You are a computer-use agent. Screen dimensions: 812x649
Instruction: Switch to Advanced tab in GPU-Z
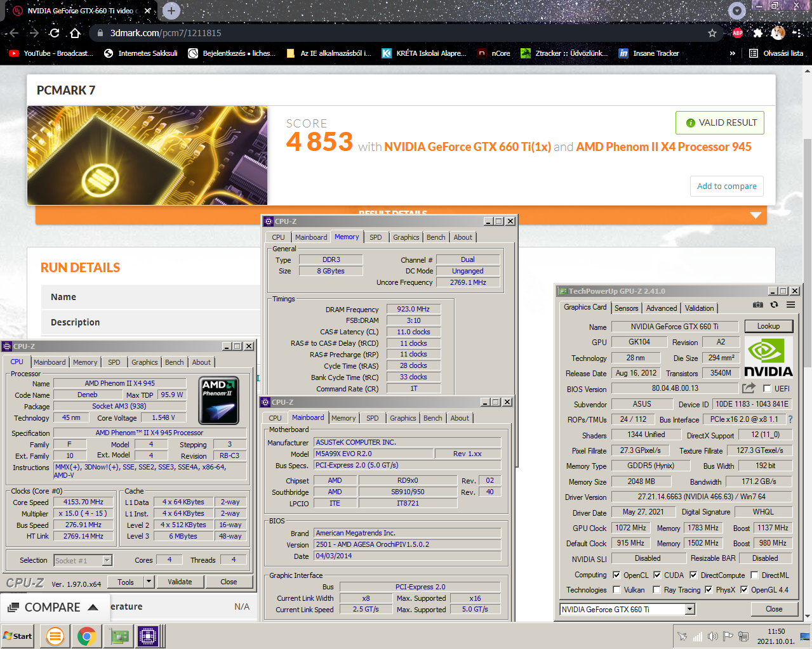click(662, 308)
